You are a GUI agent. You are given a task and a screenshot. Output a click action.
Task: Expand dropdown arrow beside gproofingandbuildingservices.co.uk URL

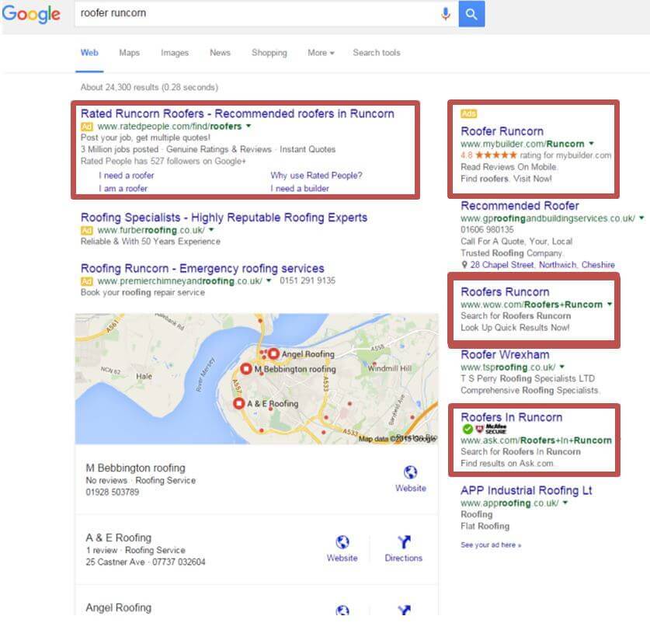(641, 218)
